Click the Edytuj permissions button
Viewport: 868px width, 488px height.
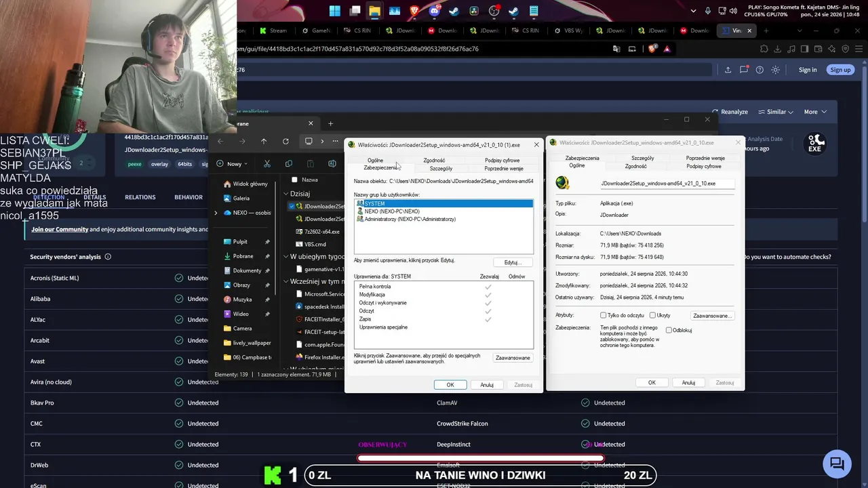[x=512, y=262]
